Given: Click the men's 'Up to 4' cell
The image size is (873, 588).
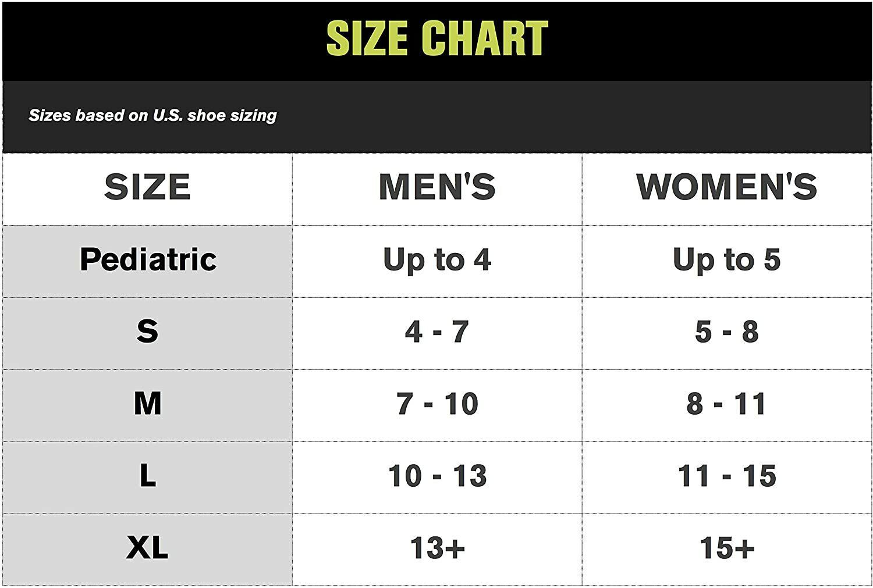Looking at the screenshot, I should click(x=437, y=260).
